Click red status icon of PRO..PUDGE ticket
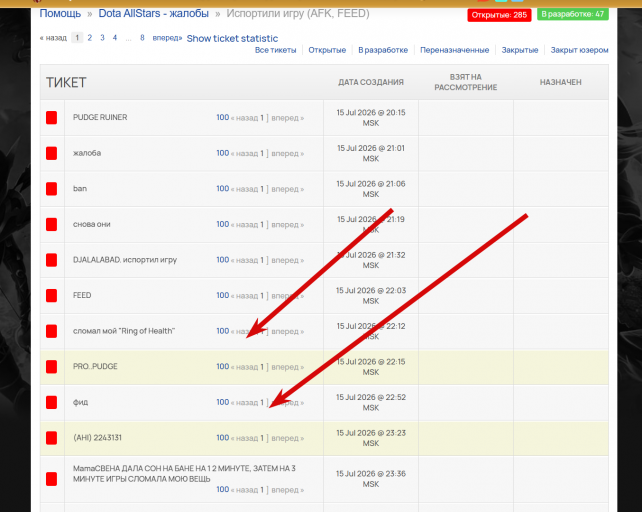This screenshot has width=642, height=512. point(51,367)
